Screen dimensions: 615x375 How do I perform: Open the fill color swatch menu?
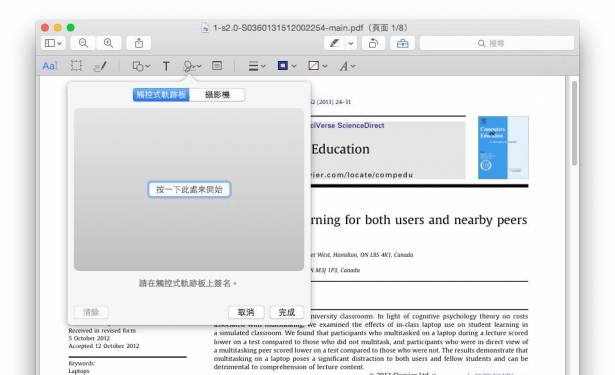[x=317, y=66]
